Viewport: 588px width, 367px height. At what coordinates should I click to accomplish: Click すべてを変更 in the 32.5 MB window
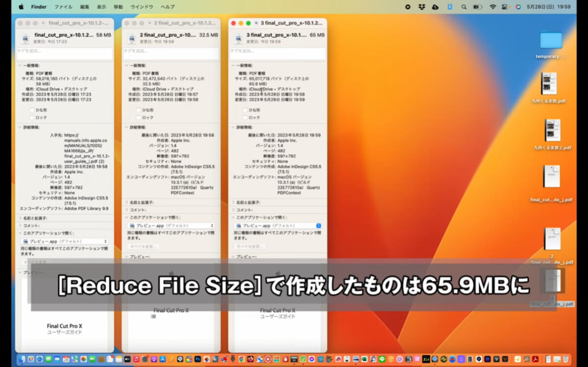click(x=144, y=246)
